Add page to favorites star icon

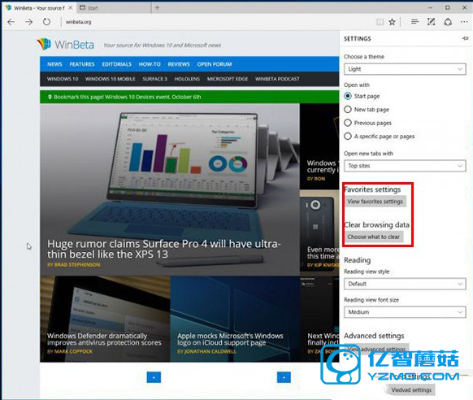(x=392, y=22)
